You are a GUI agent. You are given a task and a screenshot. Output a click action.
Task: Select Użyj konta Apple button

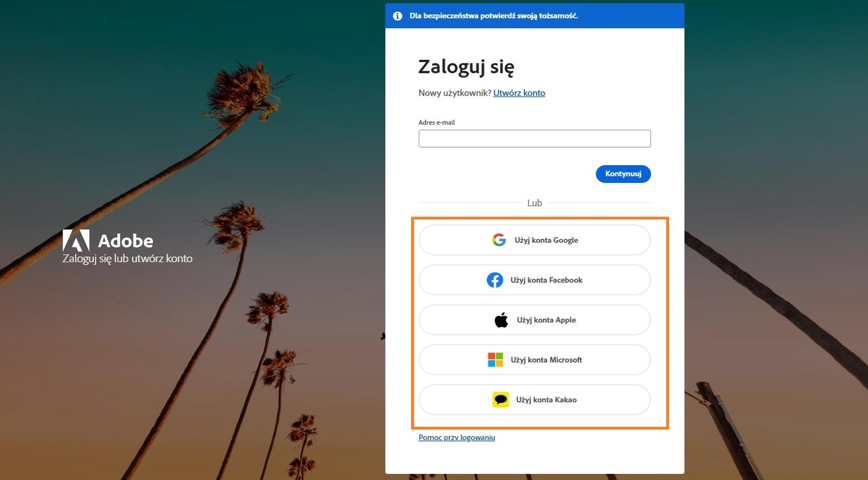(534, 320)
